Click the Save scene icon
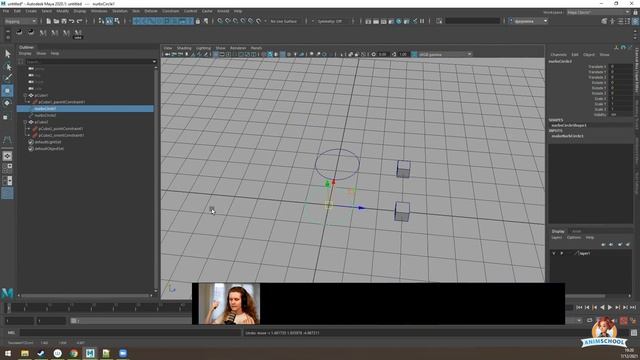 pos(64,21)
